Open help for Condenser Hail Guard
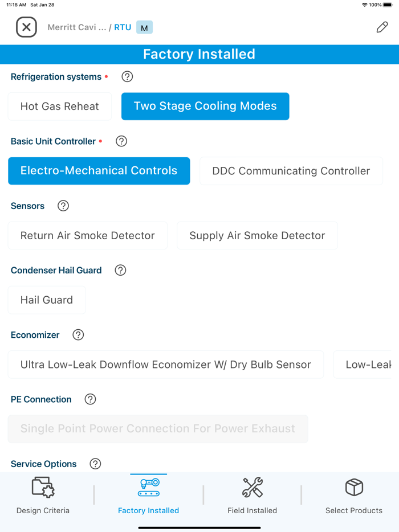 pos(120,270)
